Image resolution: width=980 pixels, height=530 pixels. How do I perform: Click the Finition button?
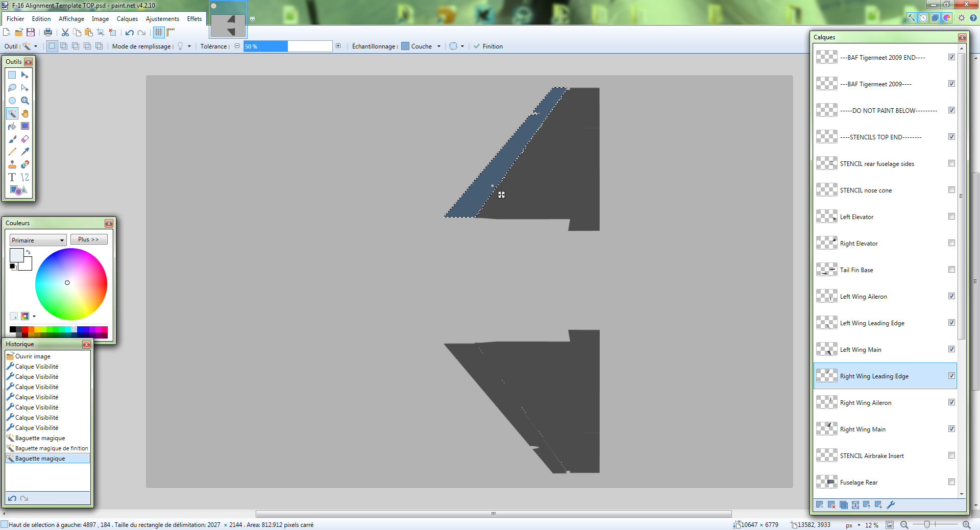pos(488,46)
